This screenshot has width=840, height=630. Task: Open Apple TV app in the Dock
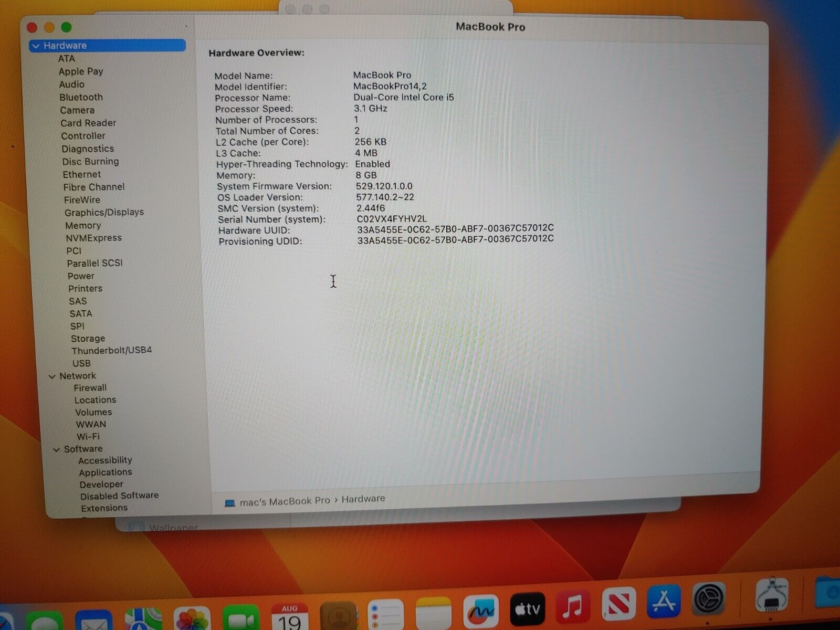tap(527, 608)
